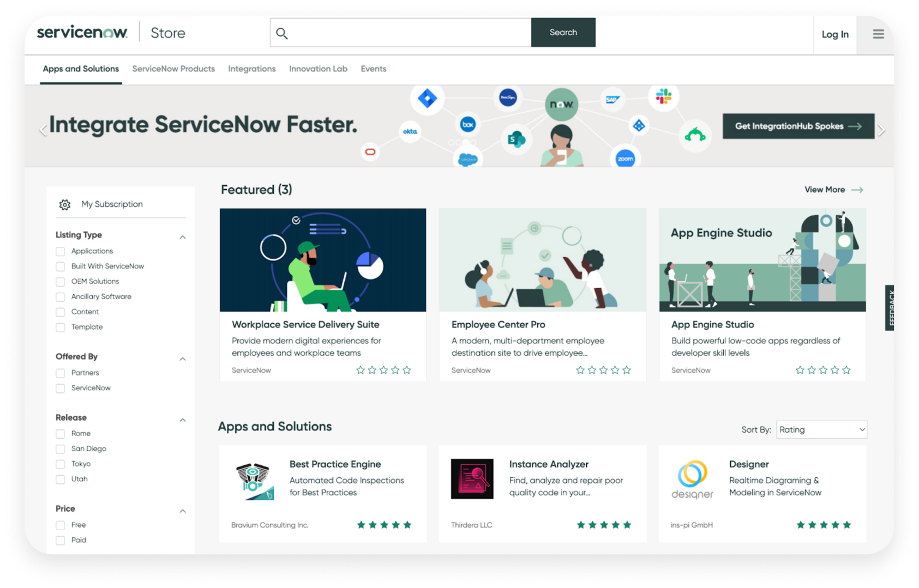This screenshot has width=919, height=588.
Task: Enable the Applications listing type filter
Action: click(60, 251)
